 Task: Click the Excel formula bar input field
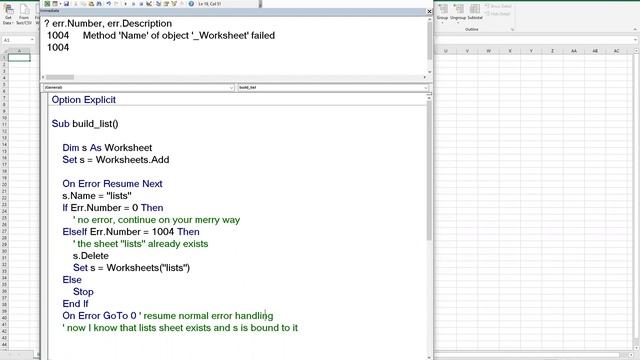click(x=533, y=40)
